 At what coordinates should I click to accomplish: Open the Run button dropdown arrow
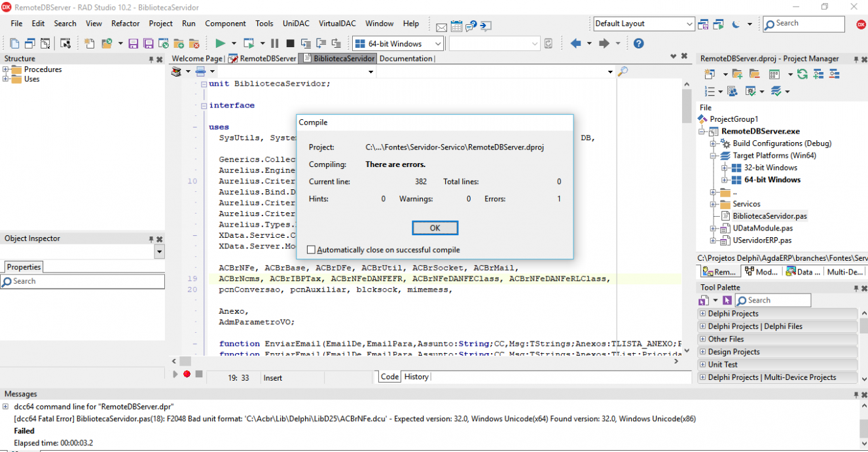click(233, 43)
